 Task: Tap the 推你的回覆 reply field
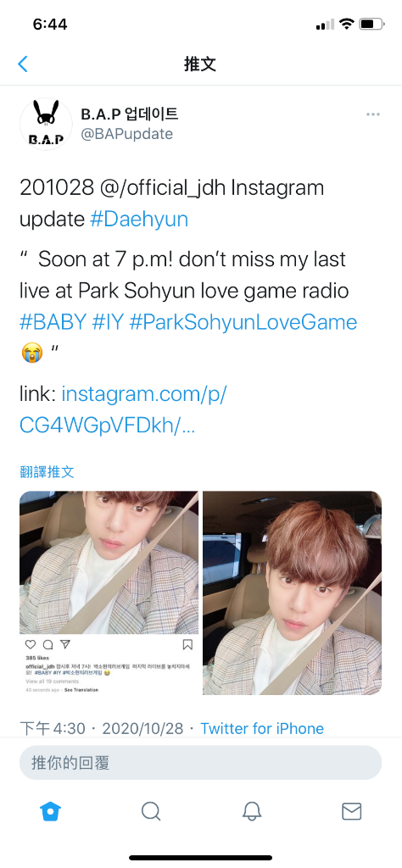(x=200, y=763)
